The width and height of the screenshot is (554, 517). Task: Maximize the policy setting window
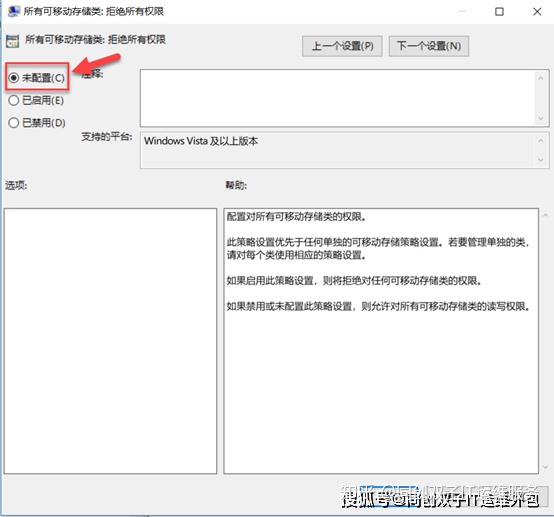[499, 12]
